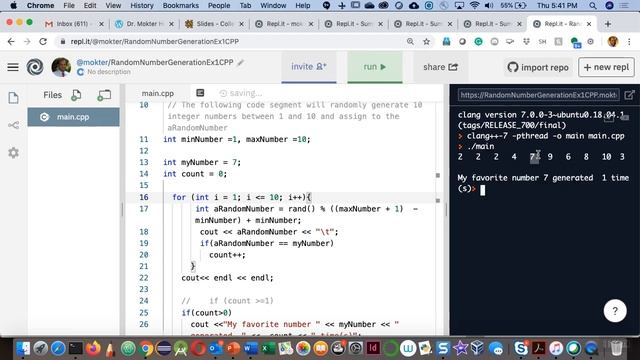The height and width of the screenshot is (360, 640).
Task: Switch to Dr. Mokter tab
Action: click(x=144, y=24)
